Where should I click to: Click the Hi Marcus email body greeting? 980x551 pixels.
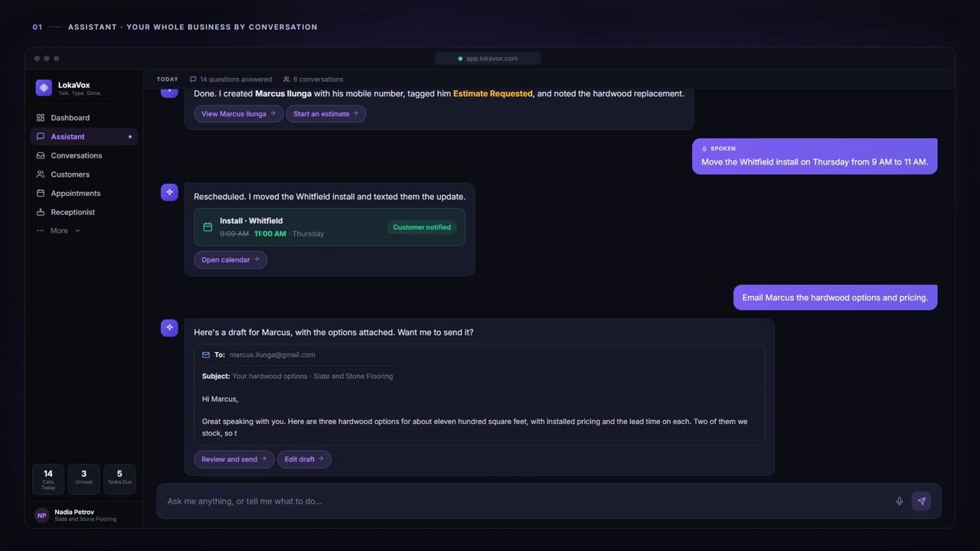click(x=220, y=399)
